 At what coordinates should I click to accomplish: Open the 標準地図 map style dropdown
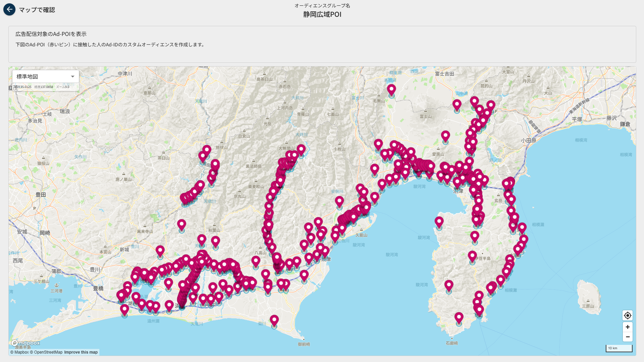(45, 77)
